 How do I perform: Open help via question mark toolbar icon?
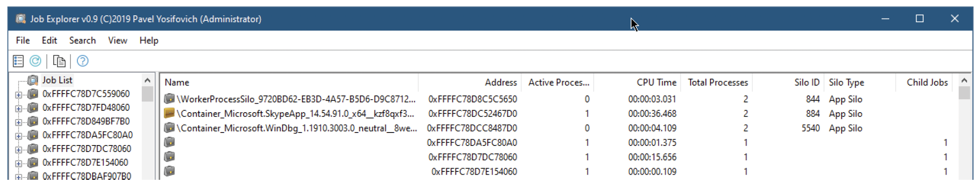(82, 61)
